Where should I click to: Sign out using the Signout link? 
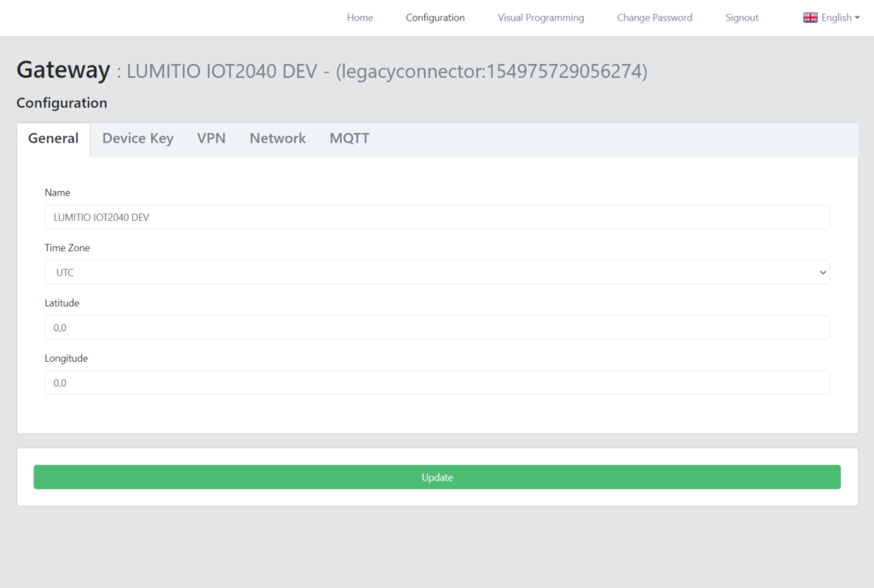click(x=742, y=18)
